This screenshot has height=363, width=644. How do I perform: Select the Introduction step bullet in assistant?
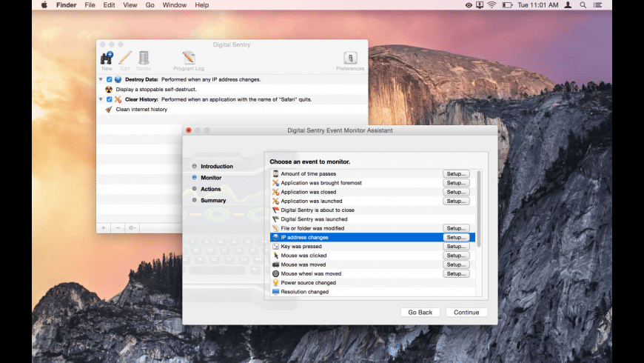point(195,167)
